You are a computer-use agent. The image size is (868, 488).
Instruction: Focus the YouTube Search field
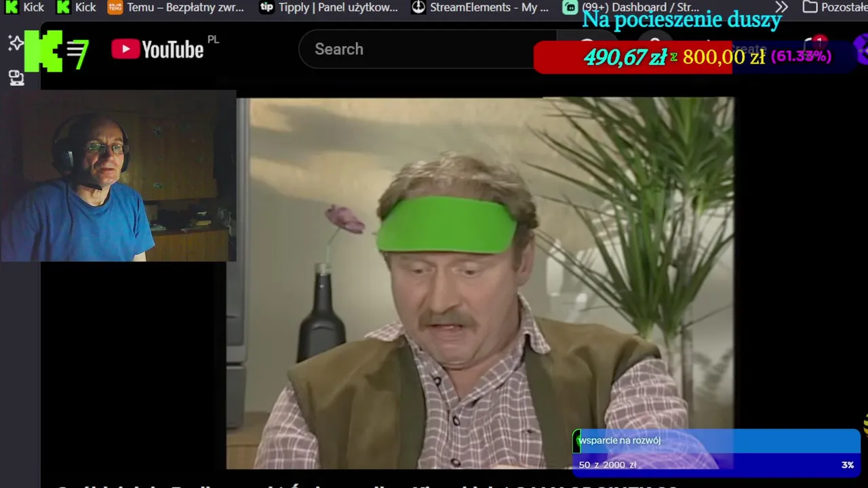pos(427,49)
